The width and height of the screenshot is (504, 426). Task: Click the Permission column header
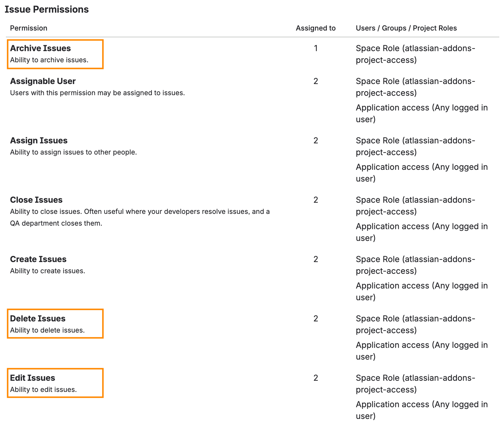pos(29,28)
